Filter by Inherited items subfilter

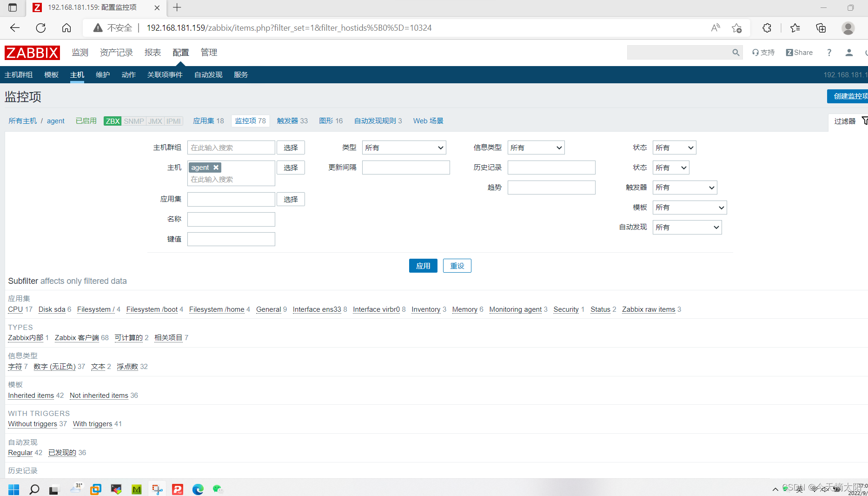pos(31,395)
